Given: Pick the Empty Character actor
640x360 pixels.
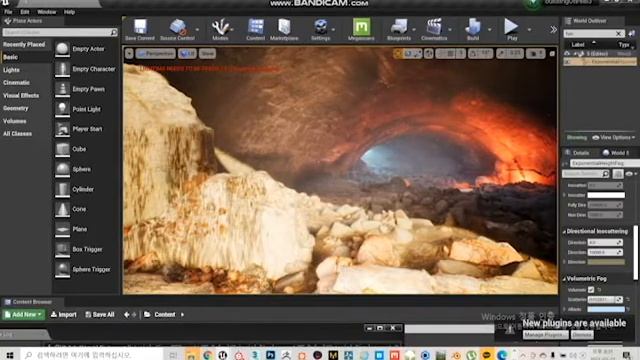Looking at the screenshot, I should [x=85, y=69].
